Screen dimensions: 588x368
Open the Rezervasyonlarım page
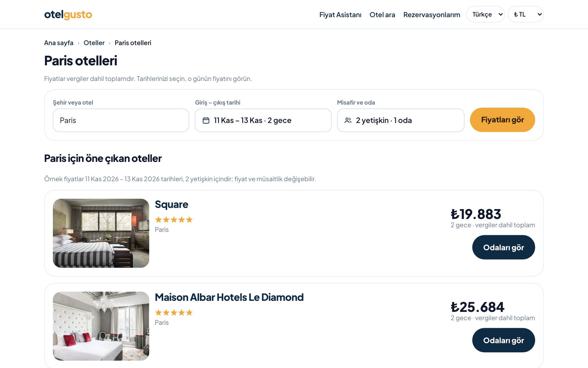432,15
